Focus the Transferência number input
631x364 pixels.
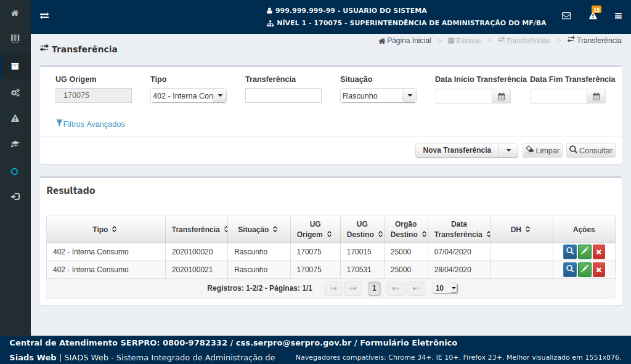click(283, 95)
